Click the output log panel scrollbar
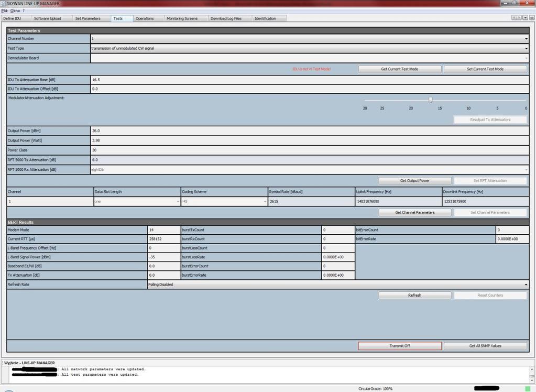The height and width of the screenshot is (392, 536). pos(532,374)
